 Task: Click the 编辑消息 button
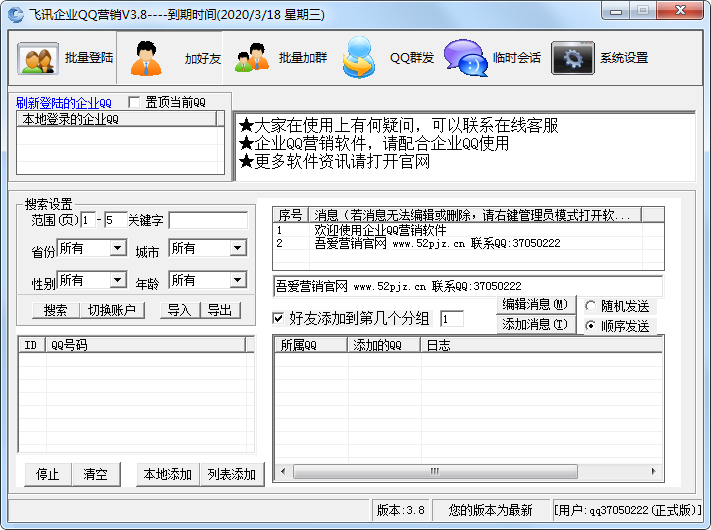click(x=535, y=304)
